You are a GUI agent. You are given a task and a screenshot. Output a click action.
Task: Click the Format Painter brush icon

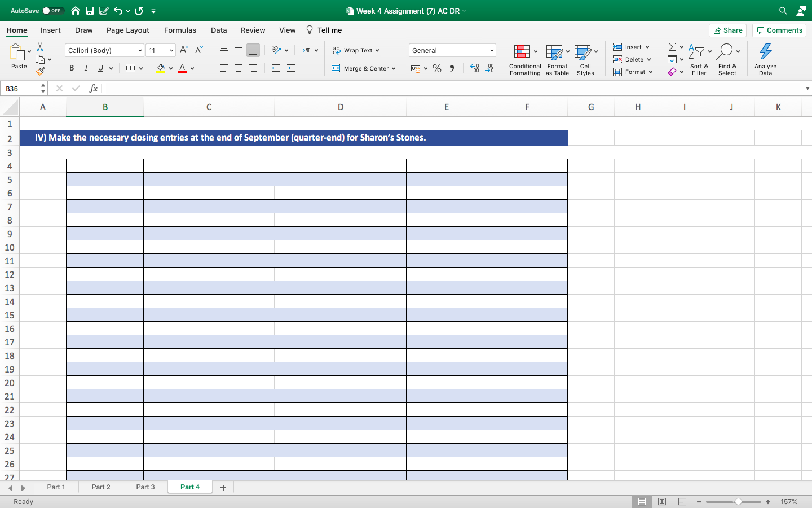coord(40,71)
